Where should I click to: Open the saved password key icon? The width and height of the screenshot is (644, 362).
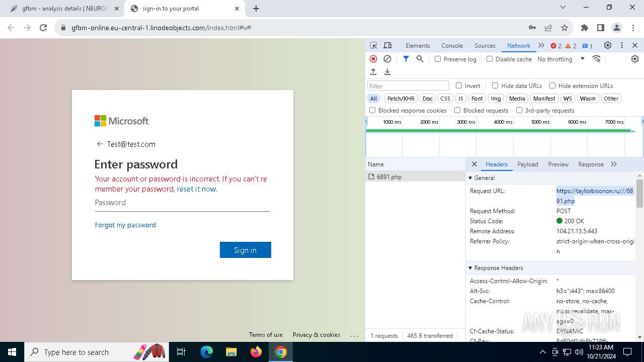tap(532, 28)
